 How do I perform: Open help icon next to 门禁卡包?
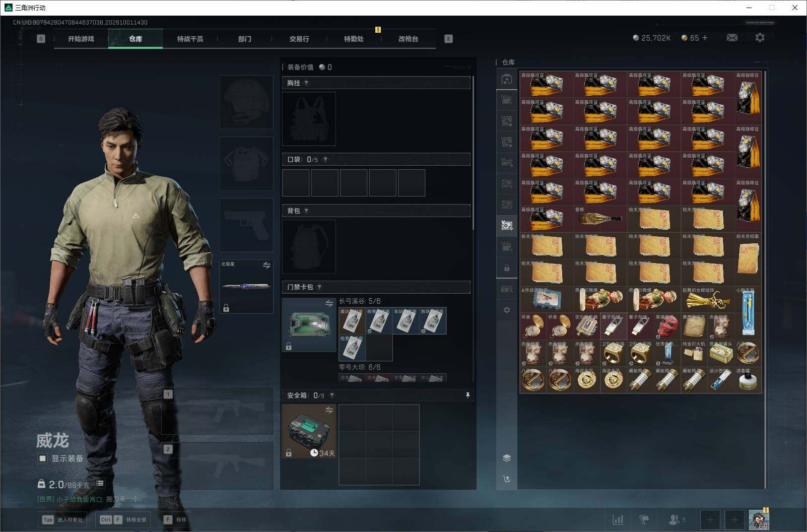pos(319,287)
